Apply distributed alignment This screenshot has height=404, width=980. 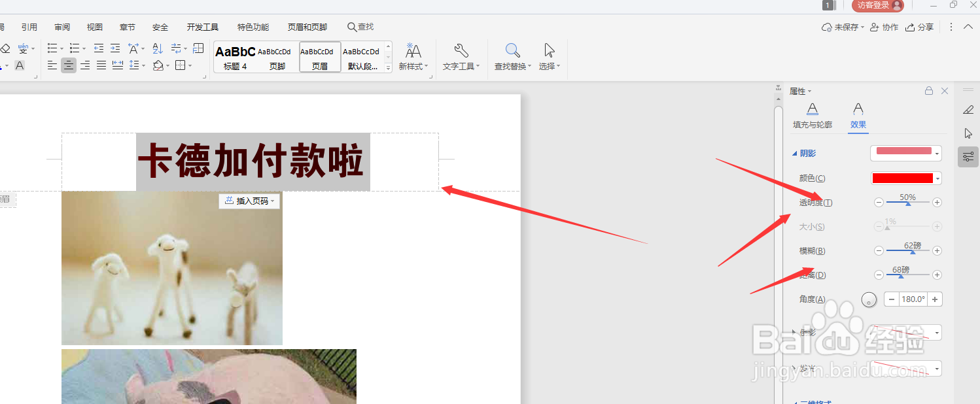tap(118, 65)
